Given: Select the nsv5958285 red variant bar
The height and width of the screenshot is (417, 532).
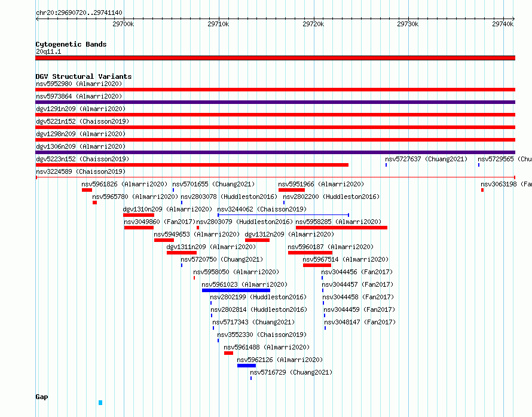Looking at the screenshot, I should pyautogui.click(x=342, y=228).
